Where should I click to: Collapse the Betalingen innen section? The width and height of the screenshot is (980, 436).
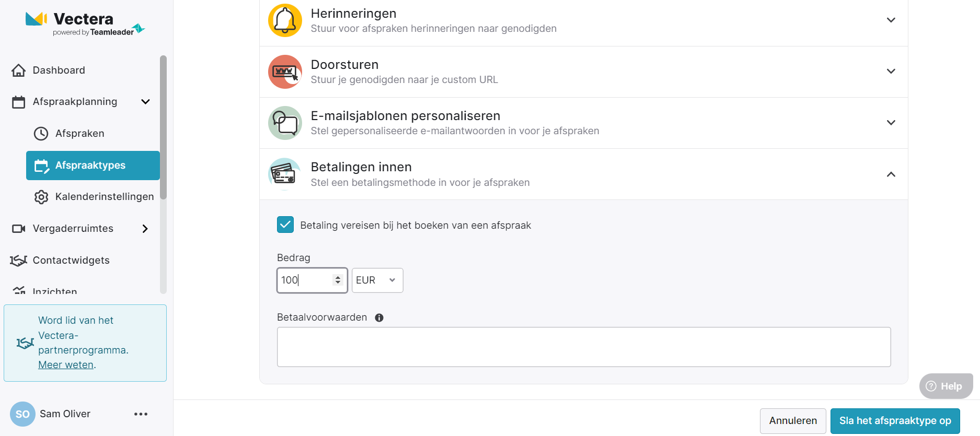891,174
